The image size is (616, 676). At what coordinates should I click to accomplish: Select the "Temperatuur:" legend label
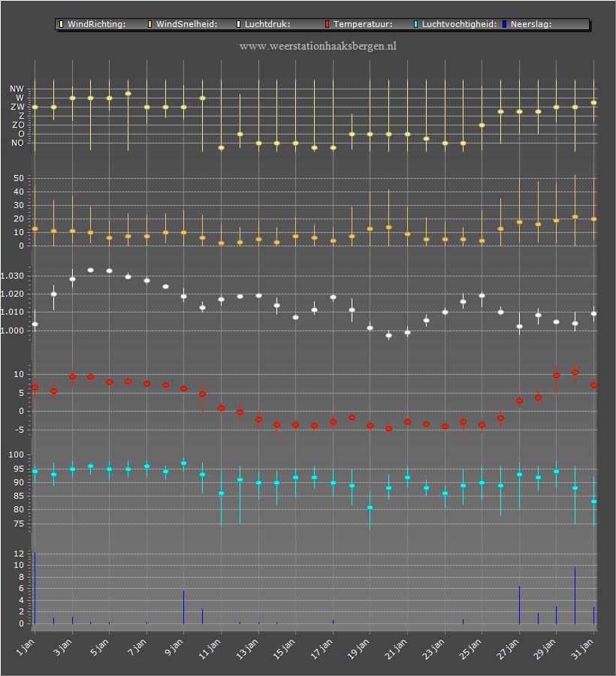363,24
